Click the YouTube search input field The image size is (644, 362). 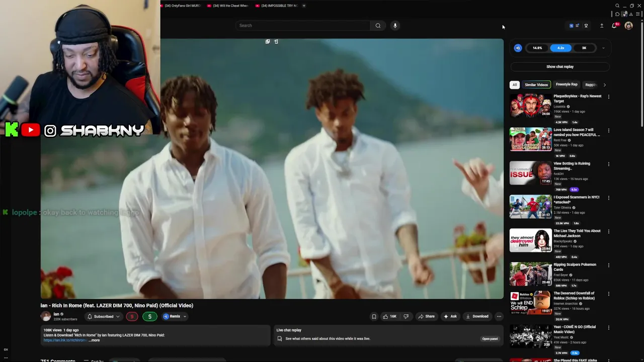click(303, 26)
